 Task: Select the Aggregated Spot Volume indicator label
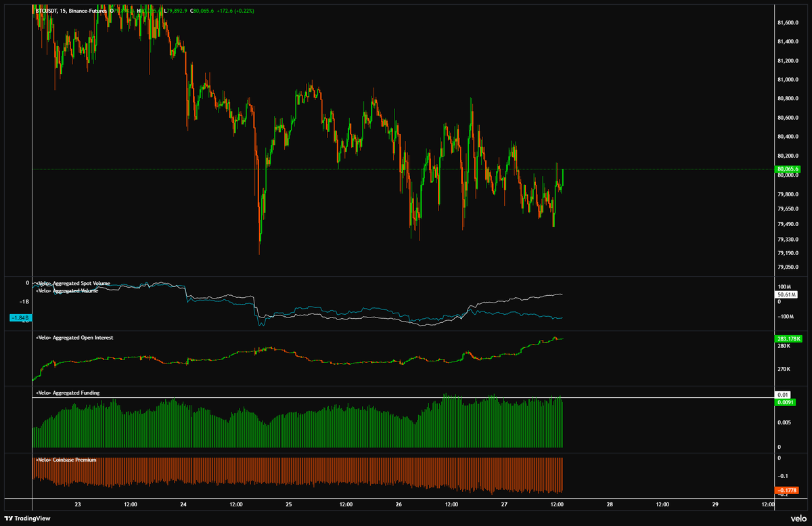point(72,283)
